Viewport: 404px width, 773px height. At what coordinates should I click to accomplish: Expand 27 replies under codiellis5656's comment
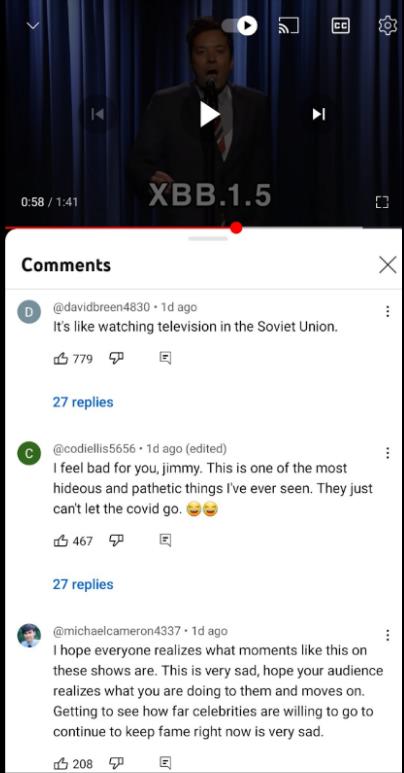(83, 585)
